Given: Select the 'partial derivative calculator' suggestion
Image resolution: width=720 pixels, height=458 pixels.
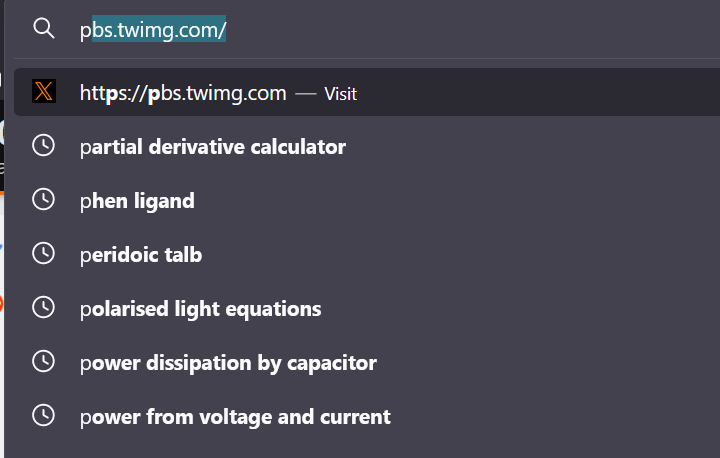Looking at the screenshot, I should click(213, 147).
